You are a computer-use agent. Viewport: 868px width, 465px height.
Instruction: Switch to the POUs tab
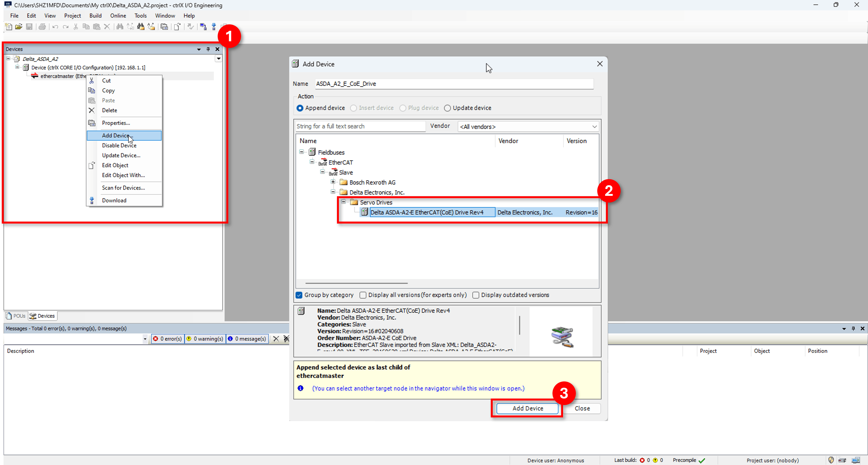[x=16, y=316]
